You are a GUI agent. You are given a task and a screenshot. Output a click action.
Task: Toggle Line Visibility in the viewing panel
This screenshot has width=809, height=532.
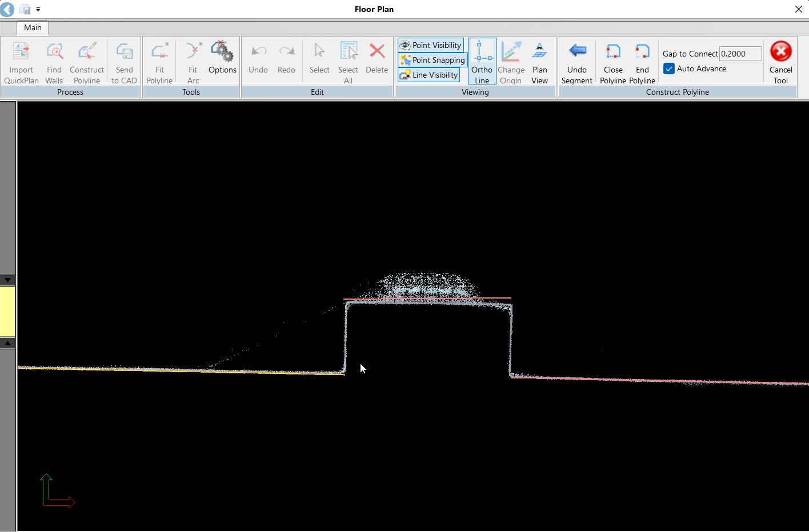click(428, 75)
